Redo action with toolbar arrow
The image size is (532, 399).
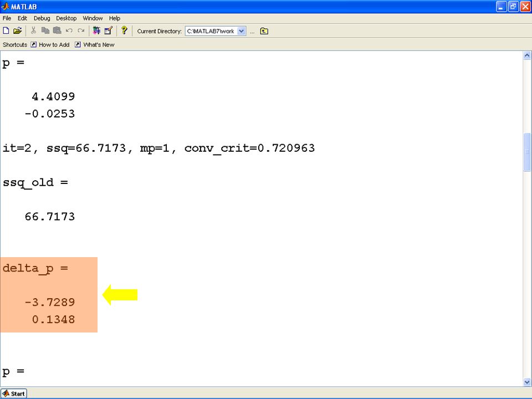(81, 31)
